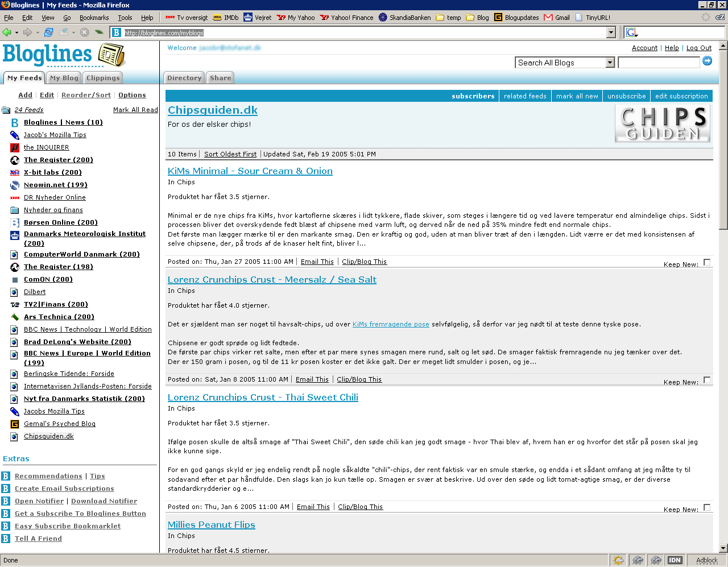Image resolution: width=728 pixels, height=567 pixels.
Task: Open the SkandiaBanken bookmark
Action: click(404, 18)
